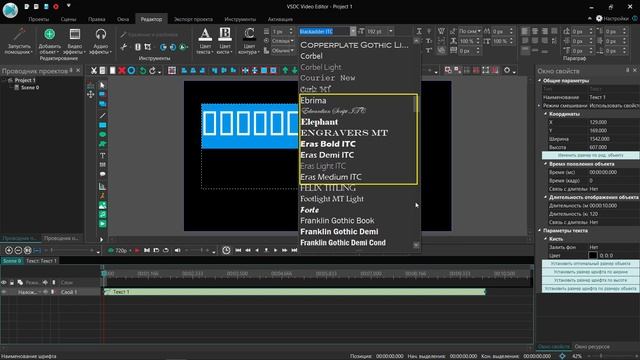Click the scissors cut icon in toolbar

(x=93, y=71)
